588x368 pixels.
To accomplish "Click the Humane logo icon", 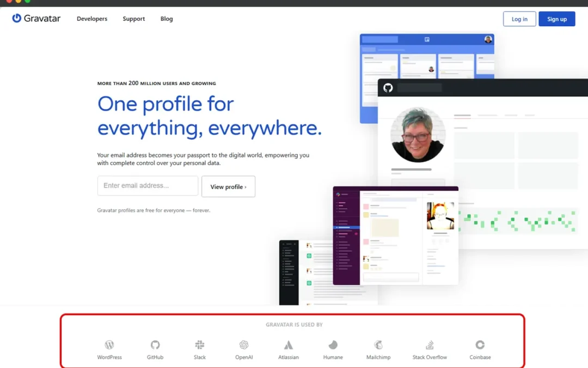I will tap(333, 345).
